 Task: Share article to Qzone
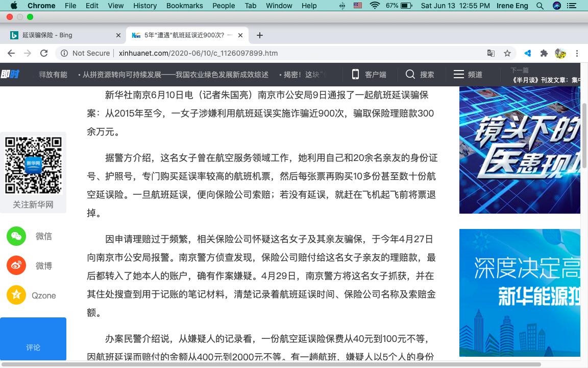tap(16, 295)
